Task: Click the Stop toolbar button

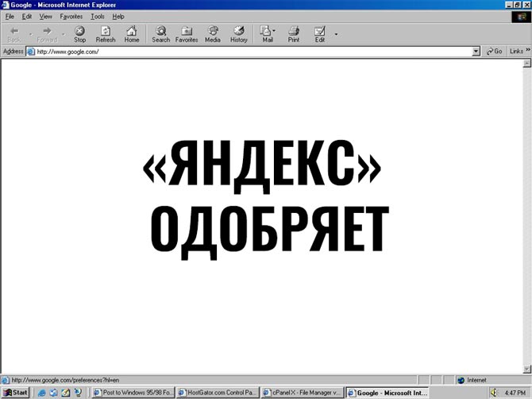Action: [79, 33]
